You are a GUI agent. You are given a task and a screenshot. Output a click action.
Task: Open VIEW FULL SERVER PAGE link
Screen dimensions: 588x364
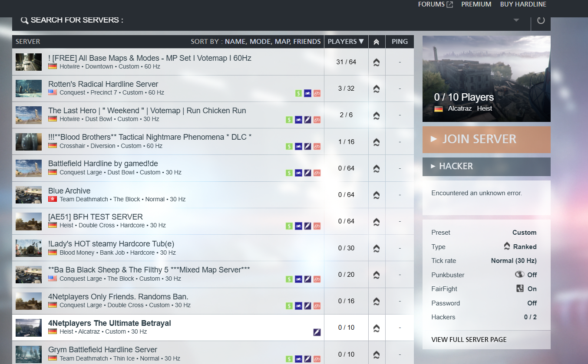[x=469, y=340]
